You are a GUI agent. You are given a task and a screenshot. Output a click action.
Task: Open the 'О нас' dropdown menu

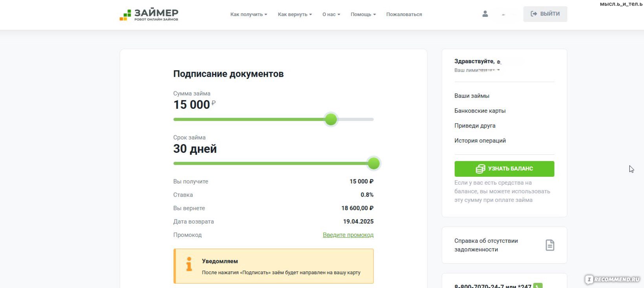[331, 15]
